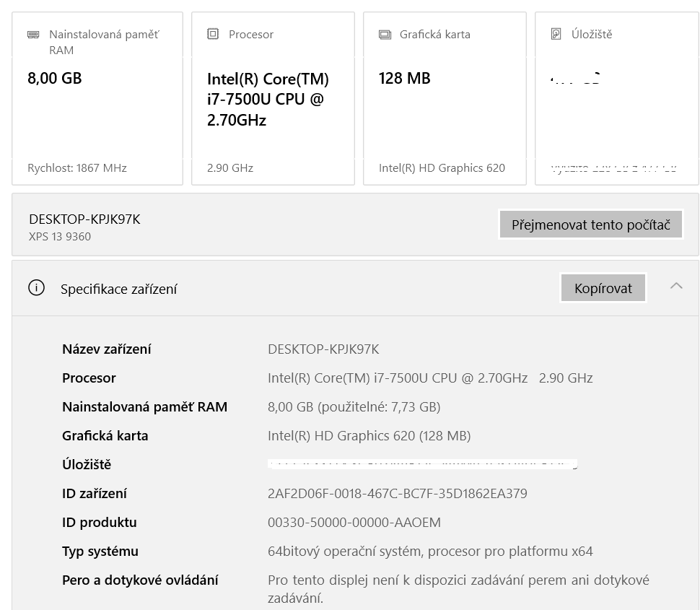The width and height of the screenshot is (700, 610).
Task: Click the Název zařízení value
Action: pos(323,349)
